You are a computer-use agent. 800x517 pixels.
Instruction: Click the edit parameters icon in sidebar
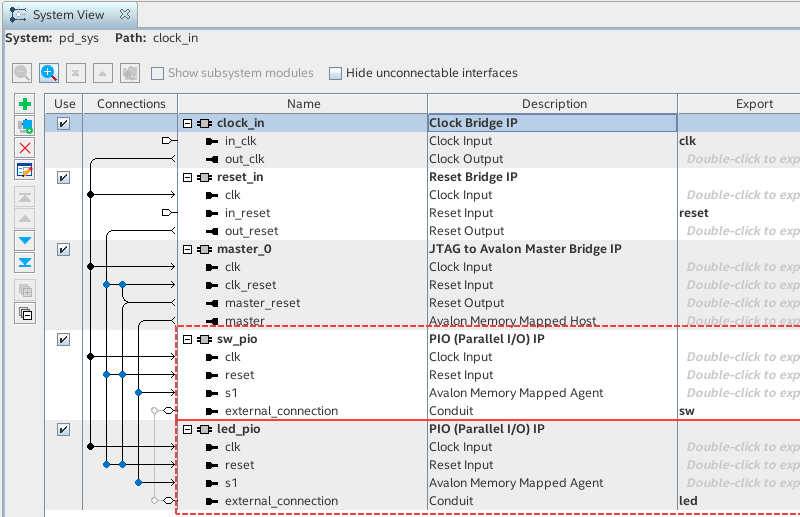click(26, 170)
